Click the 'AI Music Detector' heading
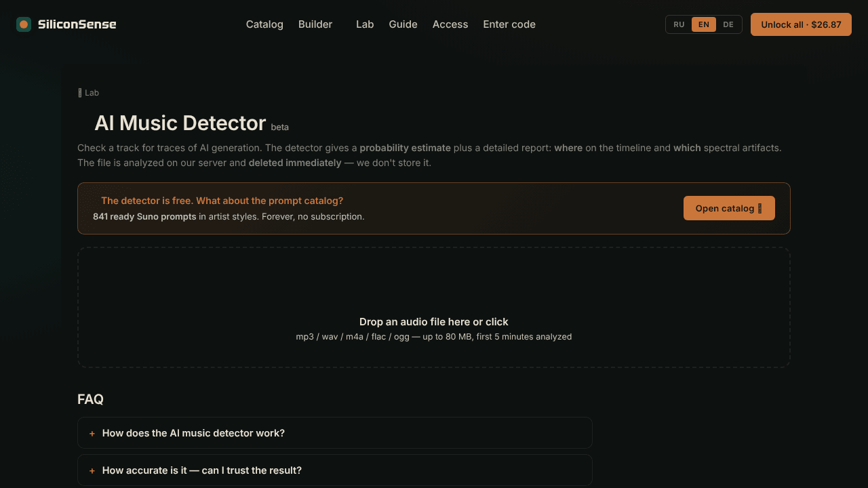The height and width of the screenshot is (488, 868). pyautogui.click(x=180, y=123)
